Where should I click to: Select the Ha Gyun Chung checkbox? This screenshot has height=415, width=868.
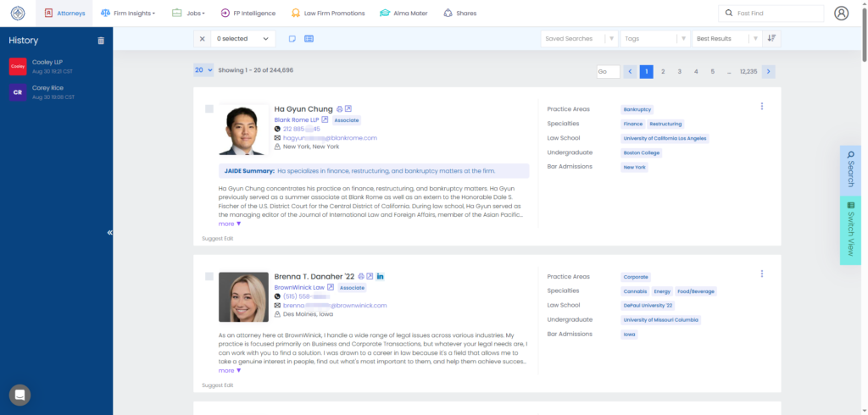pos(209,109)
